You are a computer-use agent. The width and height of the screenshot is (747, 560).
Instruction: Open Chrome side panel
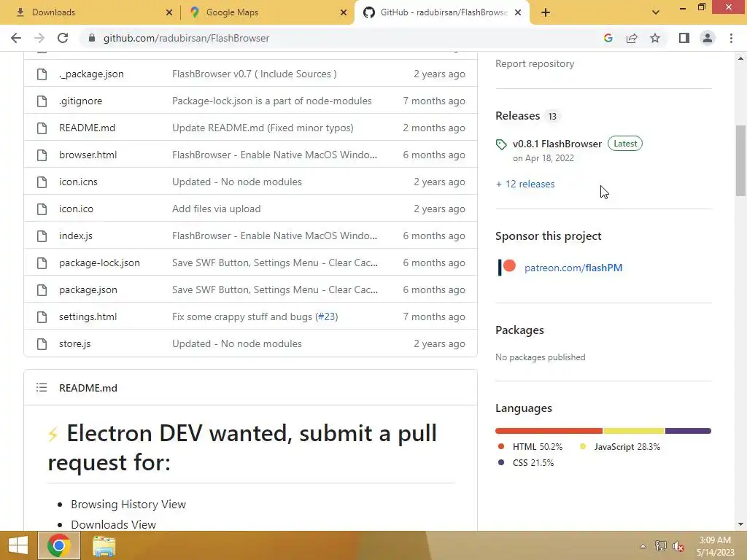coord(684,38)
